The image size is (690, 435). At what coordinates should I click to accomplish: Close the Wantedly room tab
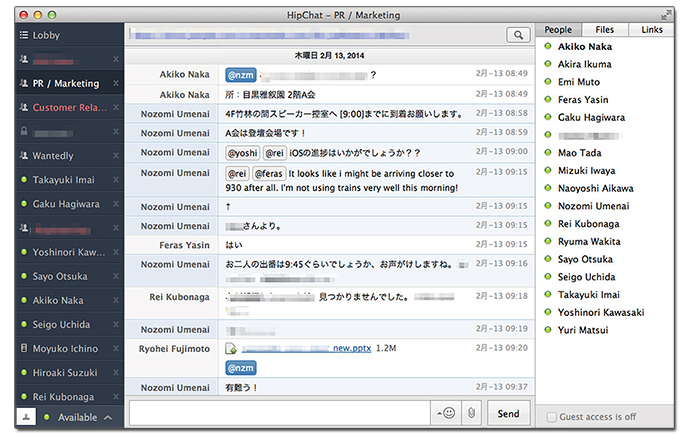(116, 156)
